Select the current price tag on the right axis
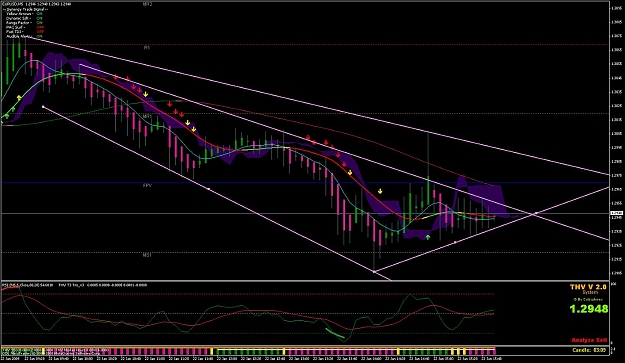Viewport: 625px width, 363px height. [617, 214]
